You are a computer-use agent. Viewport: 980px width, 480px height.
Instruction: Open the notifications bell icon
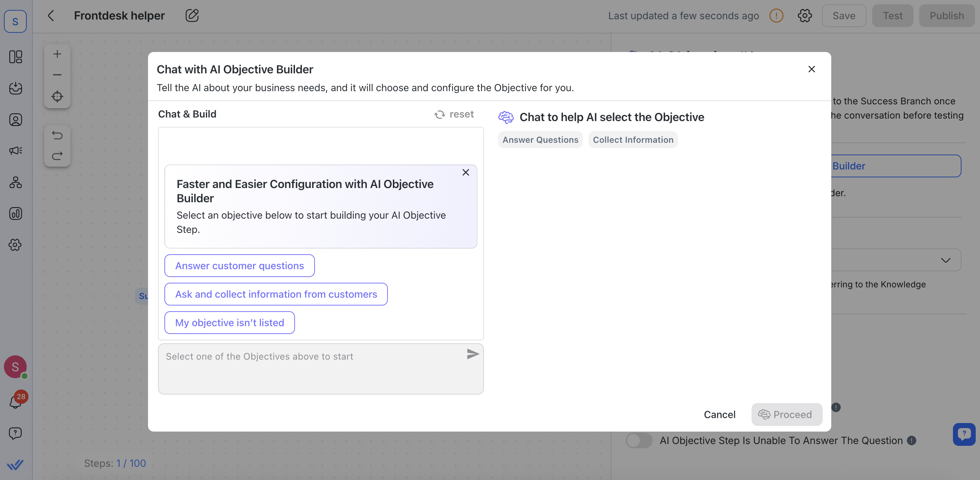(15, 402)
